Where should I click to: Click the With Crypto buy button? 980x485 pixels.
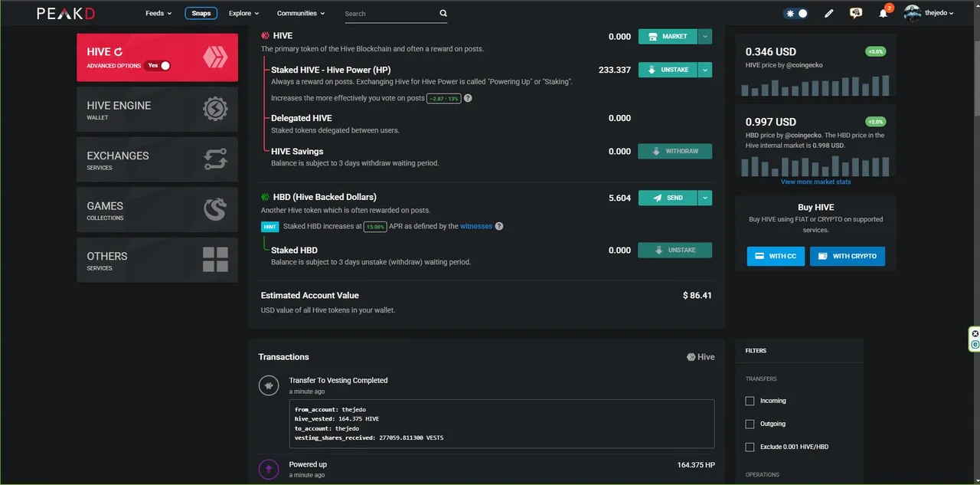(848, 256)
